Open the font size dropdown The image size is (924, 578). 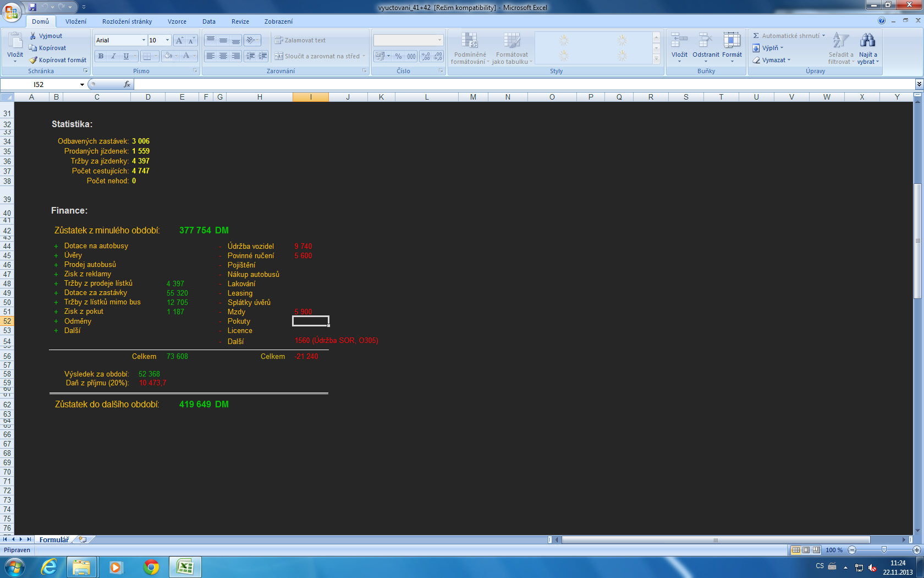[x=167, y=40]
